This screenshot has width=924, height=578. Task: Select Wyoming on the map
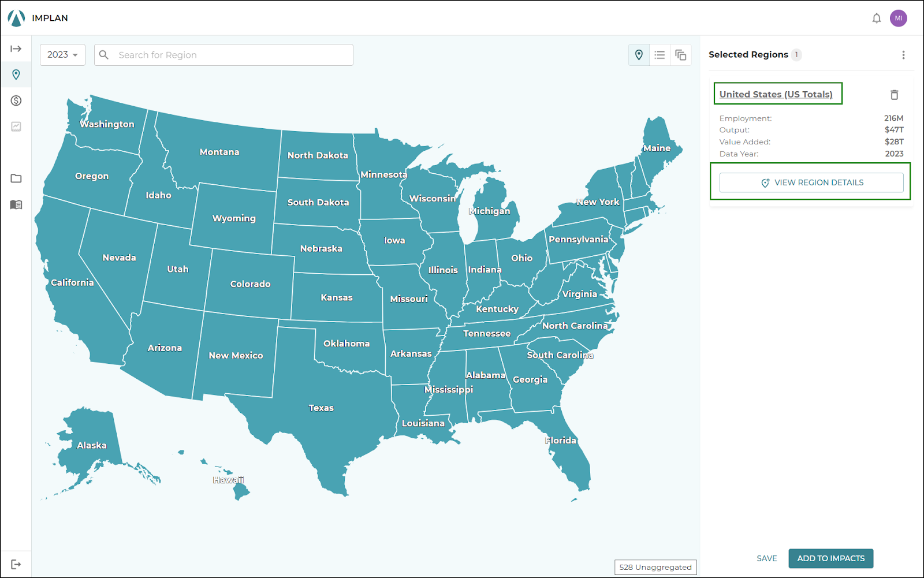[234, 218]
